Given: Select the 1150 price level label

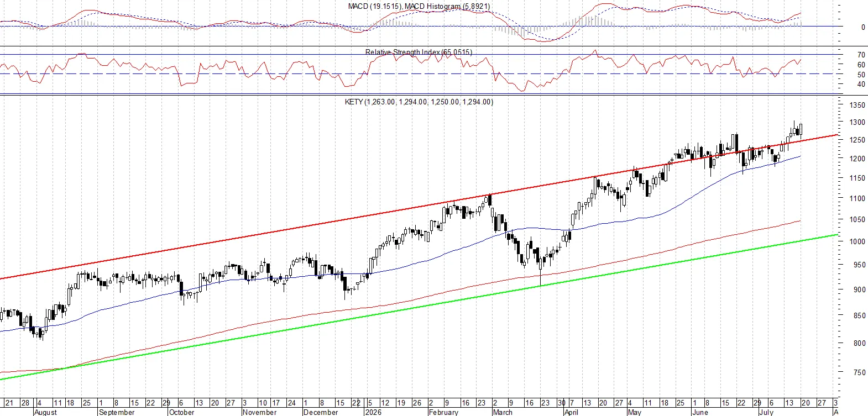Looking at the screenshot, I should coord(858,178).
